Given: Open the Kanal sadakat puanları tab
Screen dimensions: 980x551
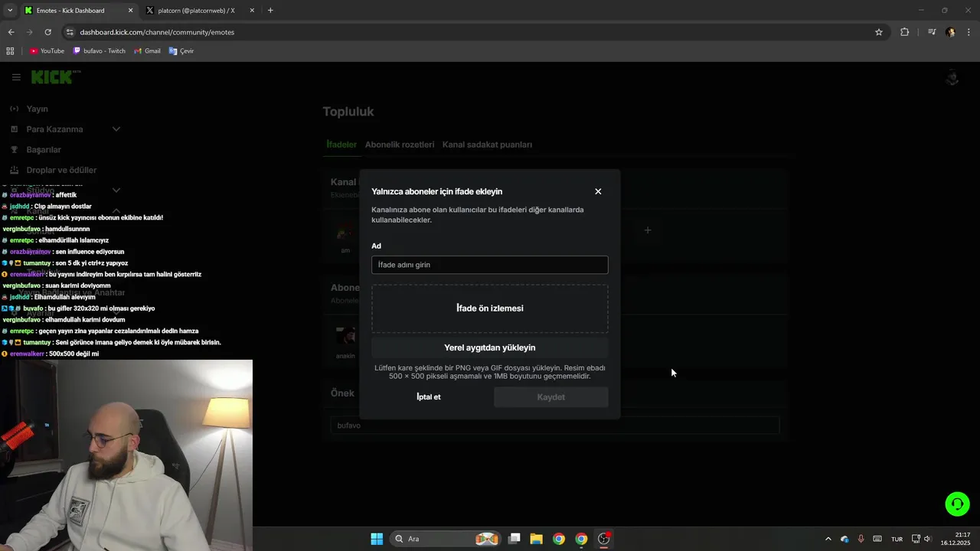Looking at the screenshot, I should click(487, 145).
